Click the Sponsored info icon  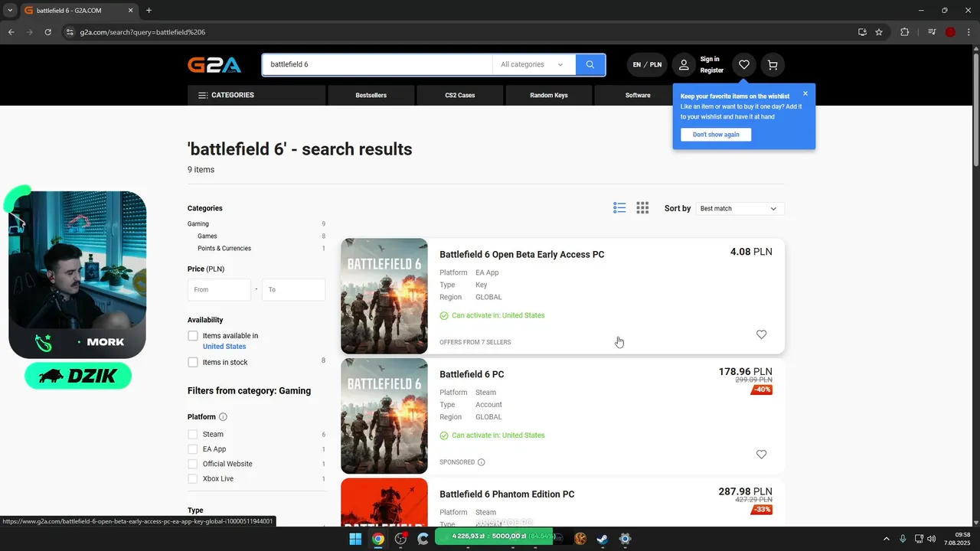(482, 462)
